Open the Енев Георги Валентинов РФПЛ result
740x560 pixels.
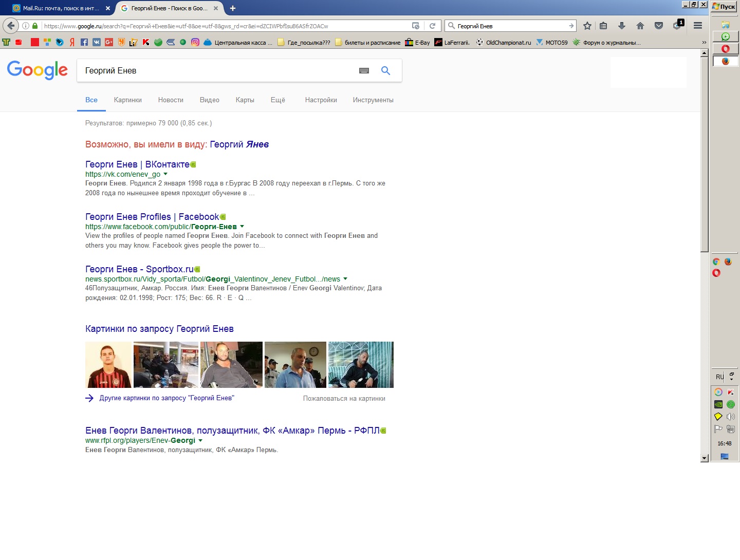coord(232,431)
